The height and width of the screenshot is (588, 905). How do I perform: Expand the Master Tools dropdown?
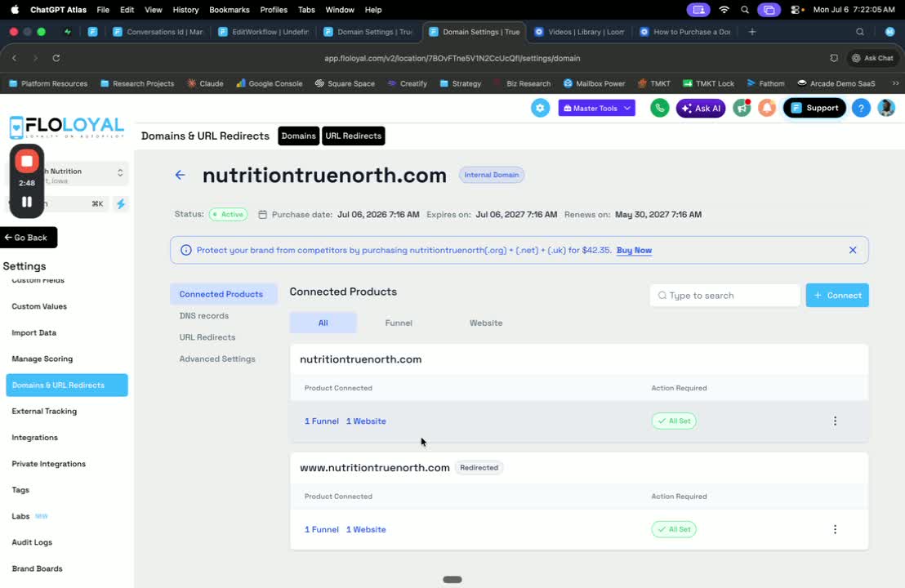[x=597, y=108]
